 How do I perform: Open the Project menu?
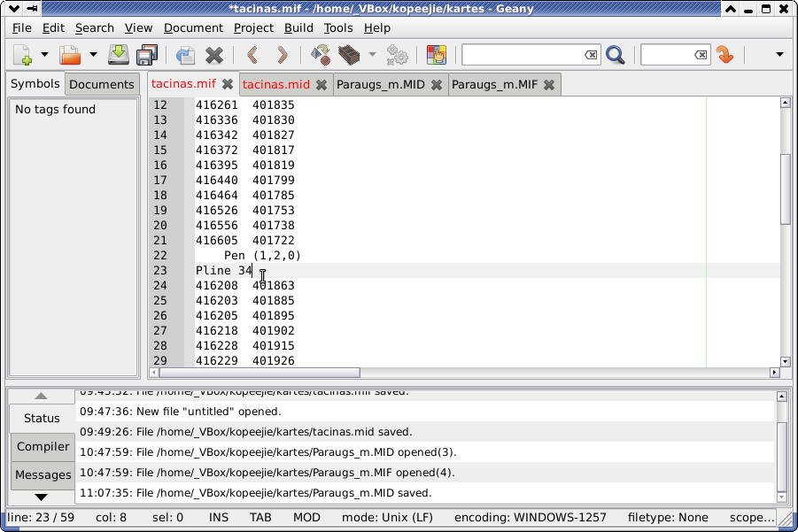pyautogui.click(x=253, y=28)
